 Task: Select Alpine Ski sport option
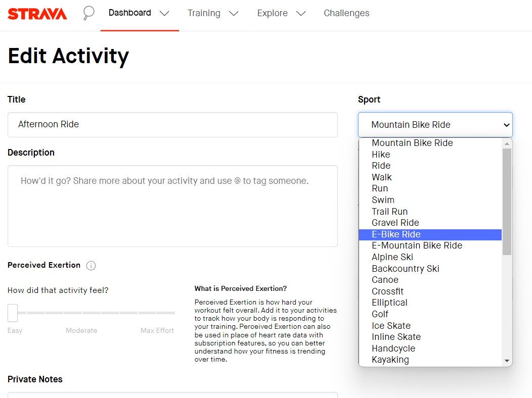392,257
